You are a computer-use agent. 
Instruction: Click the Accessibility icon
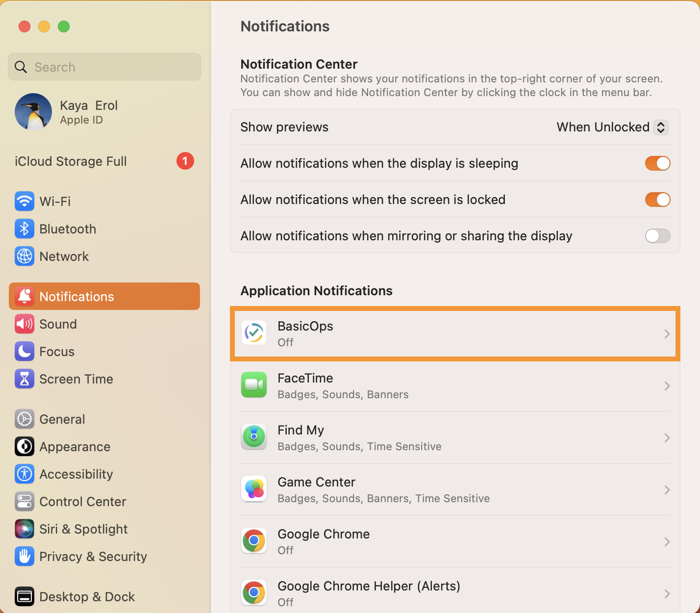[x=25, y=474]
